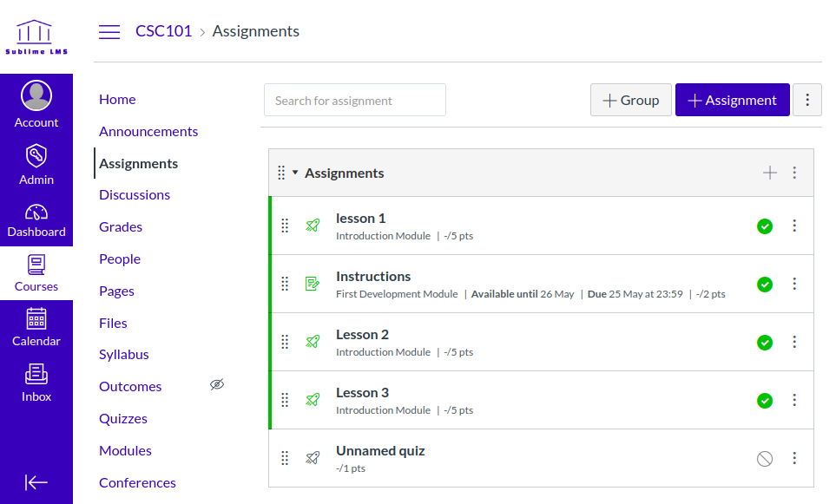Image resolution: width=836 pixels, height=504 pixels.
Task: Click the plus icon in Assignments group header
Action: (769, 173)
